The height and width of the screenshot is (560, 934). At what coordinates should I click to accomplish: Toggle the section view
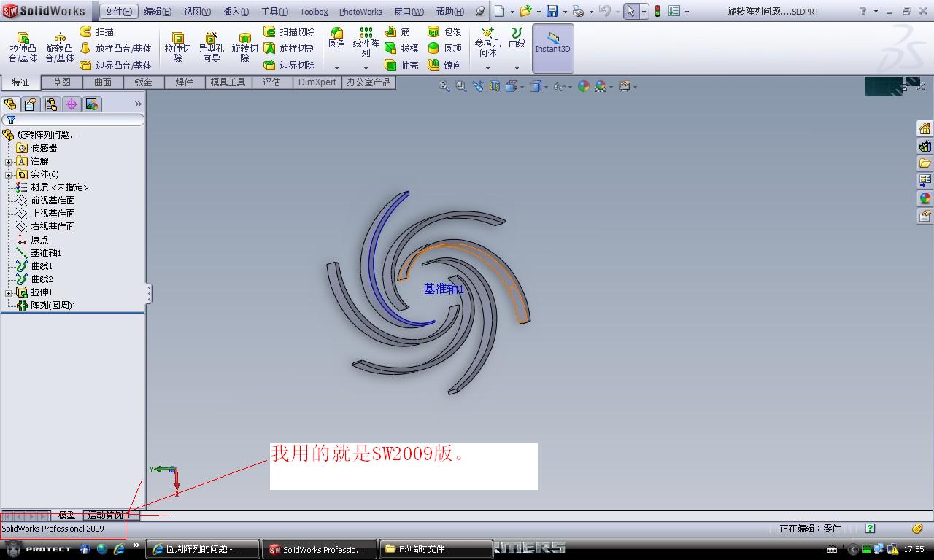pyautogui.click(x=495, y=86)
